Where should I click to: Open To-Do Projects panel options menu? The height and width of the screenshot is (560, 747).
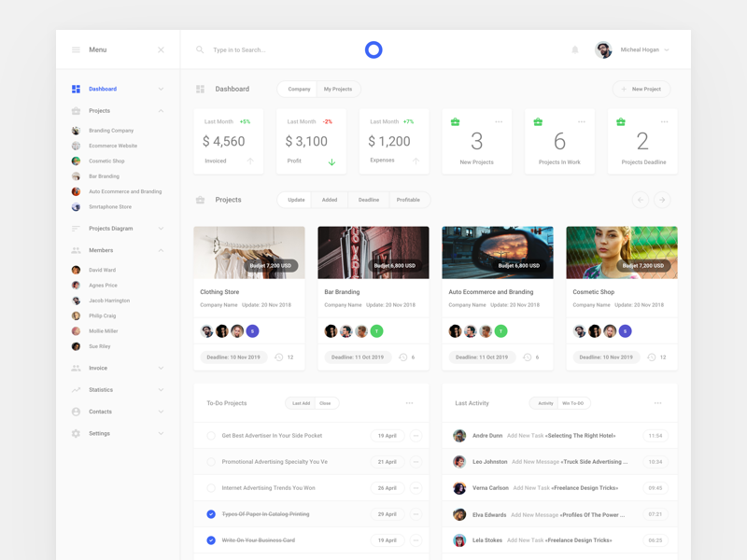coord(410,403)
